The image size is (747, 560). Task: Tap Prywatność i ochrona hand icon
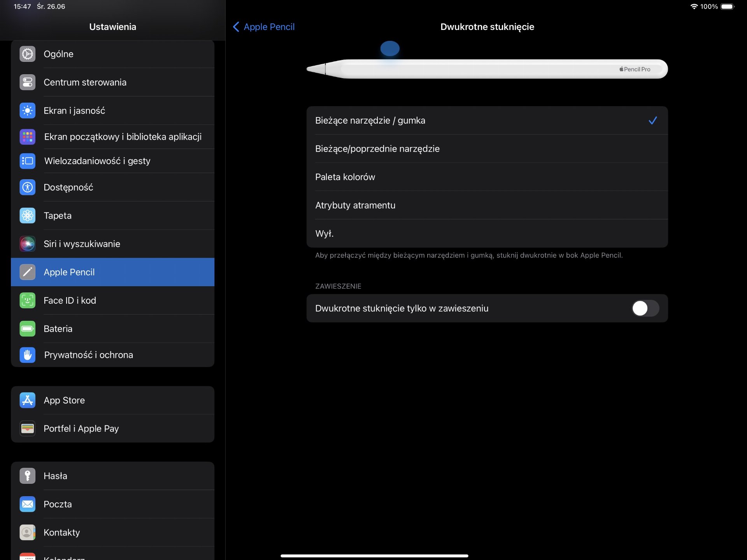click(x=27, y=355)
